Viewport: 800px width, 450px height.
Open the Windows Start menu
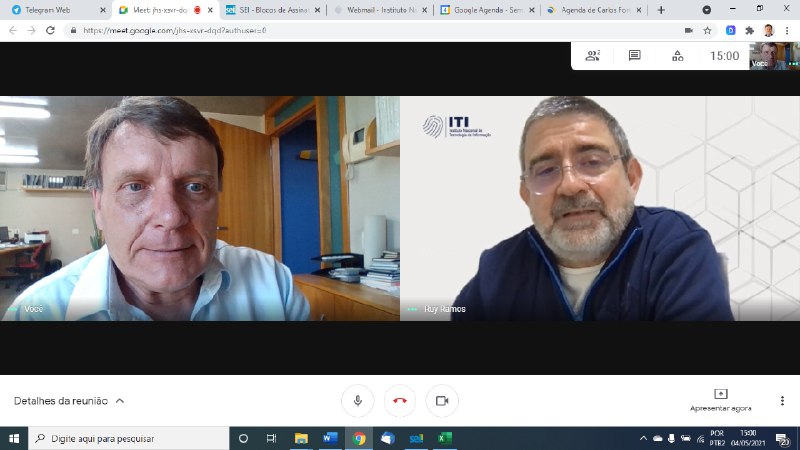pos(14,438)
